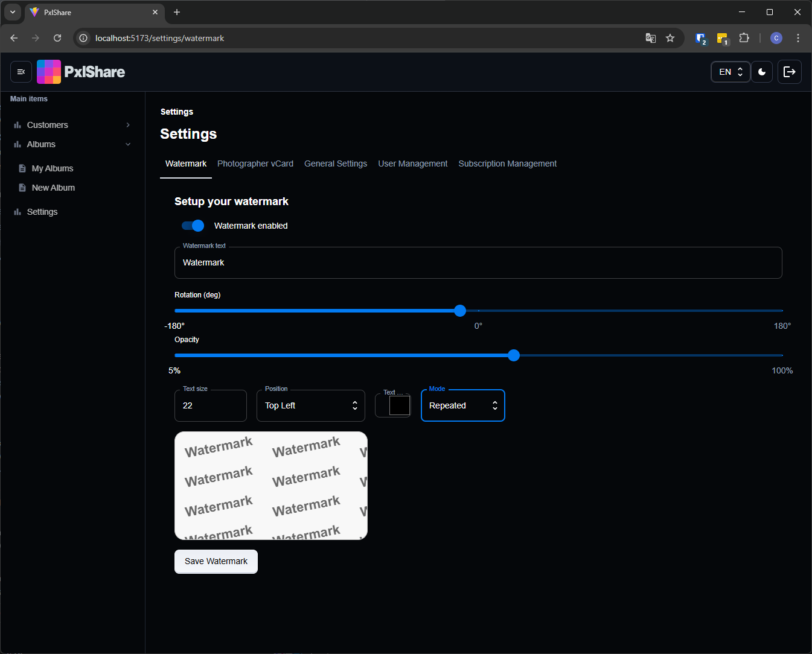Open the browser extensions puzzle icon
Viewport: 812px width, 654px height.
click(x=744, y=38)
